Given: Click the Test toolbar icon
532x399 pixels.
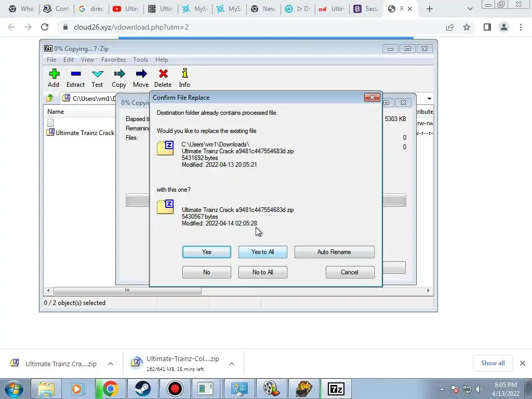Looking at the screenshot, I should pyautogui.click(x=97, y=78).
